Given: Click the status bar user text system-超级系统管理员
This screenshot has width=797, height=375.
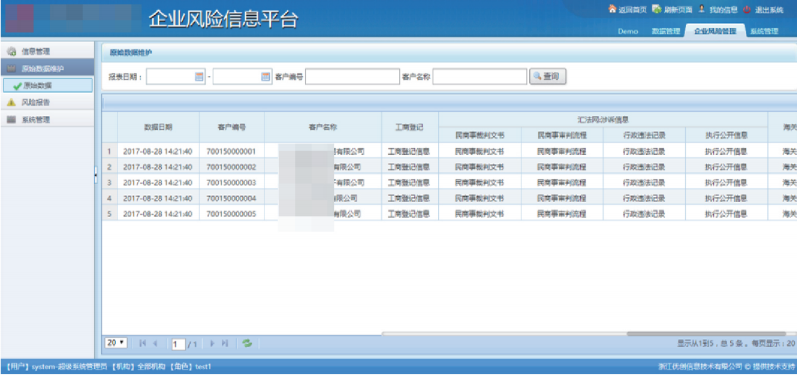Looking at the screenshot, I should tap(69, 366).
